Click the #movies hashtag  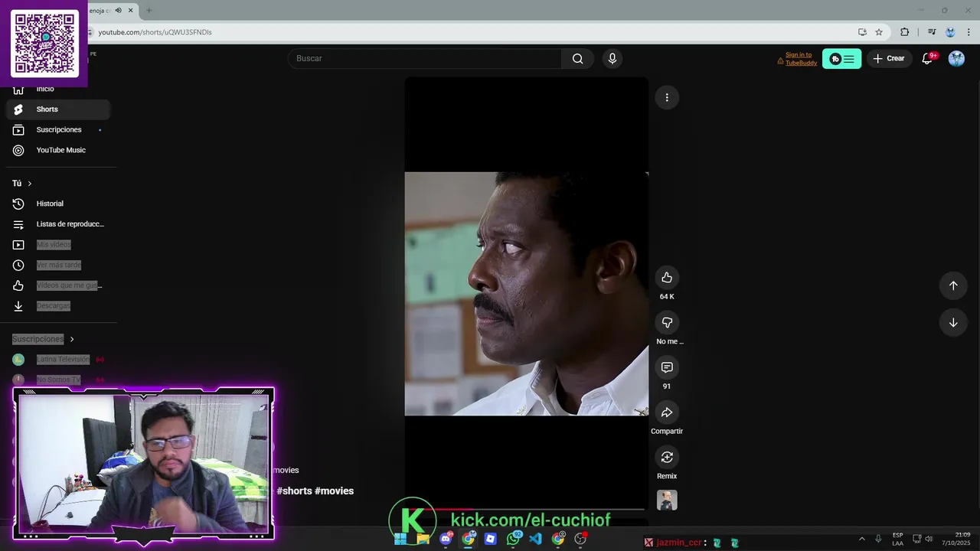tap(335, 491)
